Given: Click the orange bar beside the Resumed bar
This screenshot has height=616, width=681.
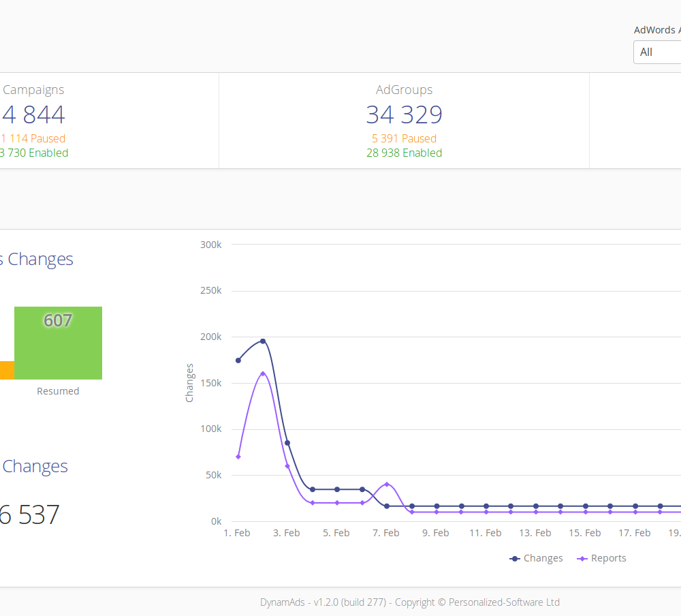Looking at the screenshot, I should [x=6, y=370].
